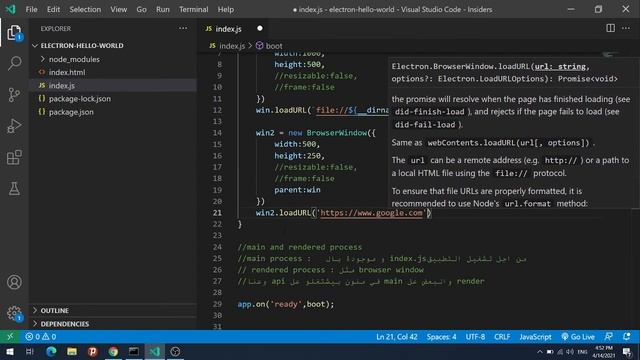Click Go Live in status bar
This screenshot has width=640, height=360.
pos(578,337)
